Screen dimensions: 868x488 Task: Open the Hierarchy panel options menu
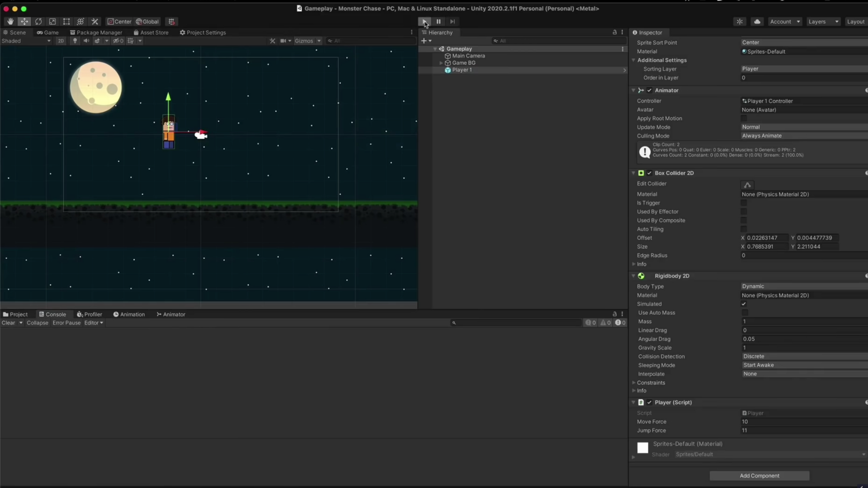[623, 33]
